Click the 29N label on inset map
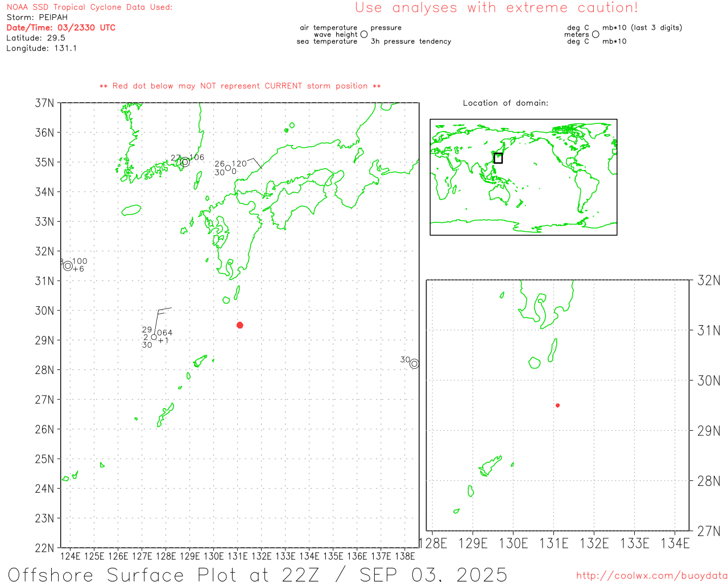This screenshot has height=582, width=728. tap(709, 431)
